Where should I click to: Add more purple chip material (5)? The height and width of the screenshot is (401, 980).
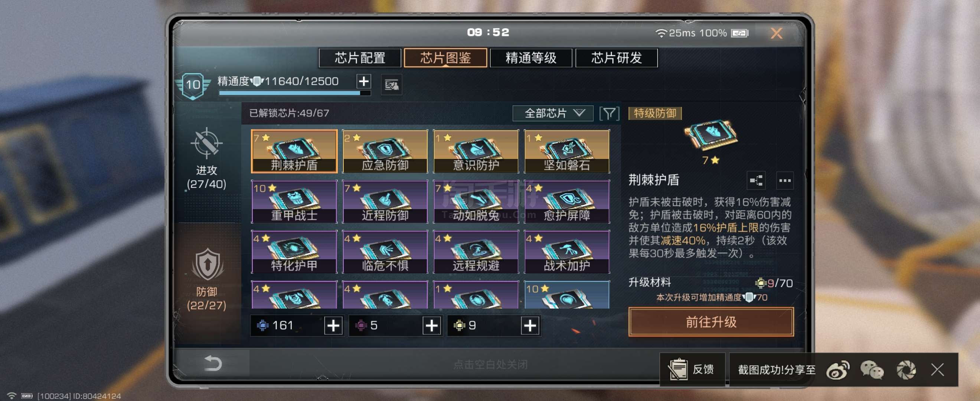(x=431, y=326)
